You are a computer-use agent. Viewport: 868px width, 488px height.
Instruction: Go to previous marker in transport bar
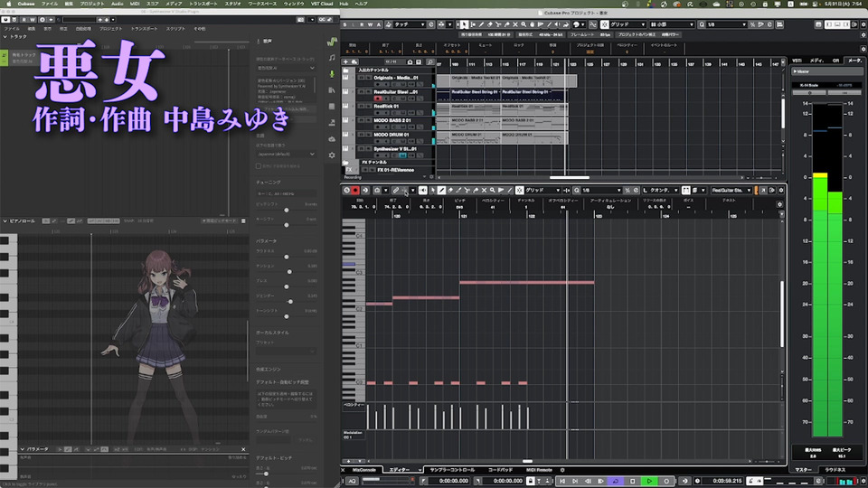pyautogui.click(x=561, y=481)
